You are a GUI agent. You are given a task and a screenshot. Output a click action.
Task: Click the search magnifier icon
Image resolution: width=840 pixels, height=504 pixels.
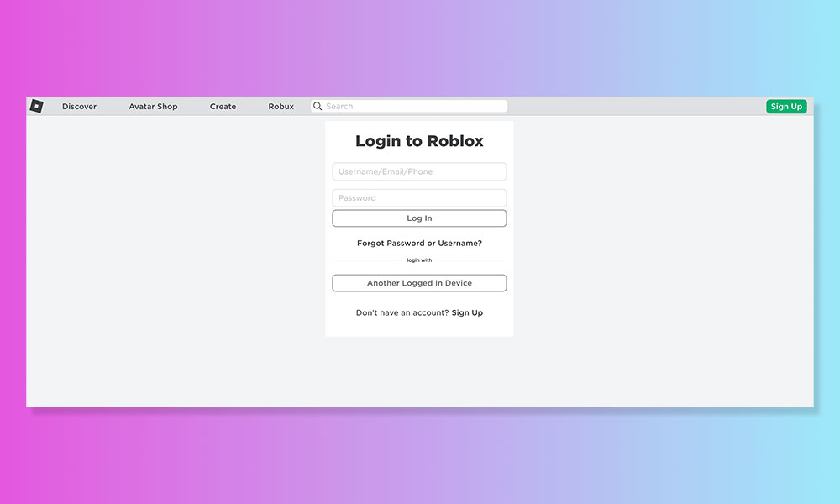pyautogui.click(x=318, y=106)
